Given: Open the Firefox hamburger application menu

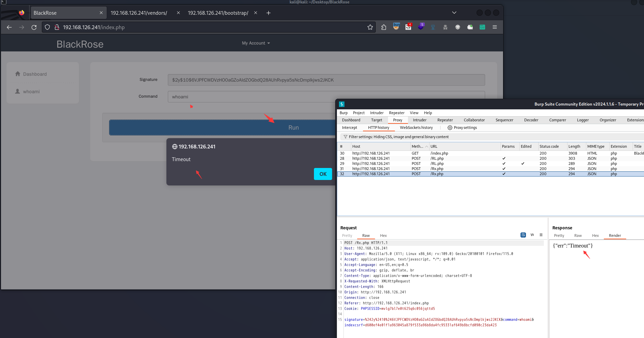Looking at the screenshot, I should 495,27.
